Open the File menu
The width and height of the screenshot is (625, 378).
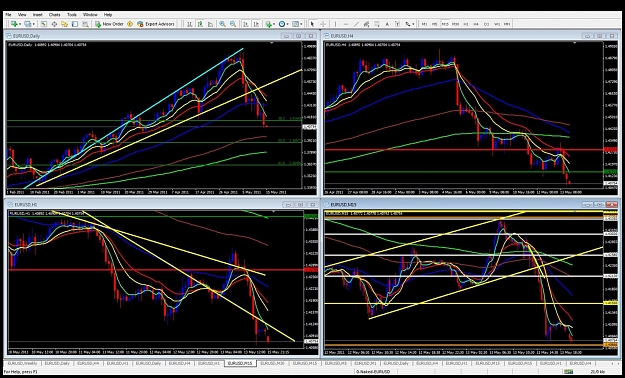8,15
